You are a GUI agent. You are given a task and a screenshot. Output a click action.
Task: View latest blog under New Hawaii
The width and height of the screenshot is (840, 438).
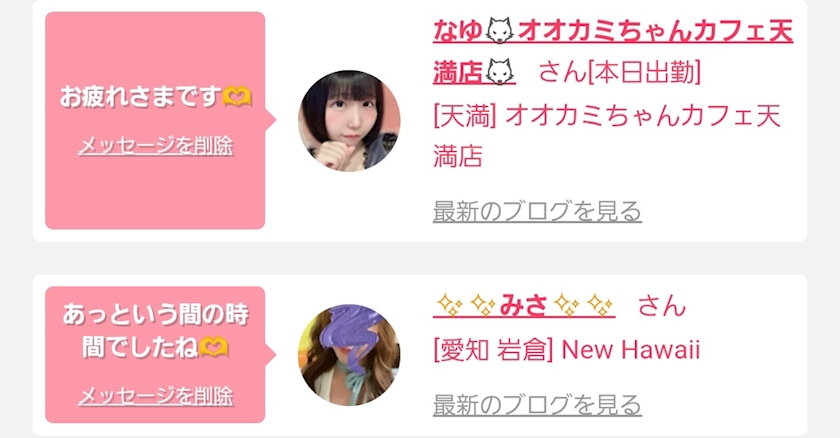pos(537,405)
